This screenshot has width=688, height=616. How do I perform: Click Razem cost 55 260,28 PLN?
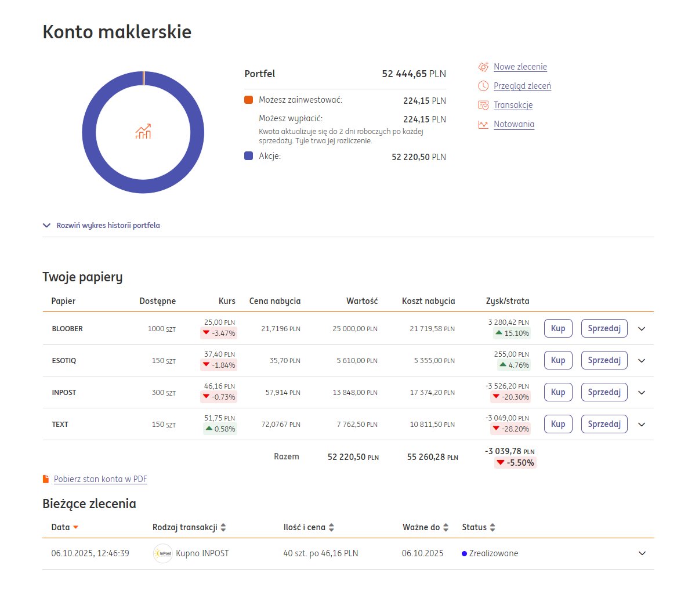tap(432, 456)
